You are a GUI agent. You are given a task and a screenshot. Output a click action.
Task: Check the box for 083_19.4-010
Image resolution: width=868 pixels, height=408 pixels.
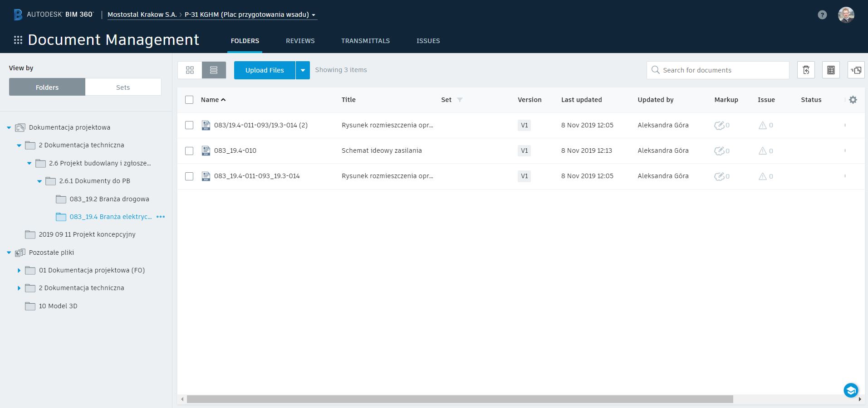coord(189,151)
